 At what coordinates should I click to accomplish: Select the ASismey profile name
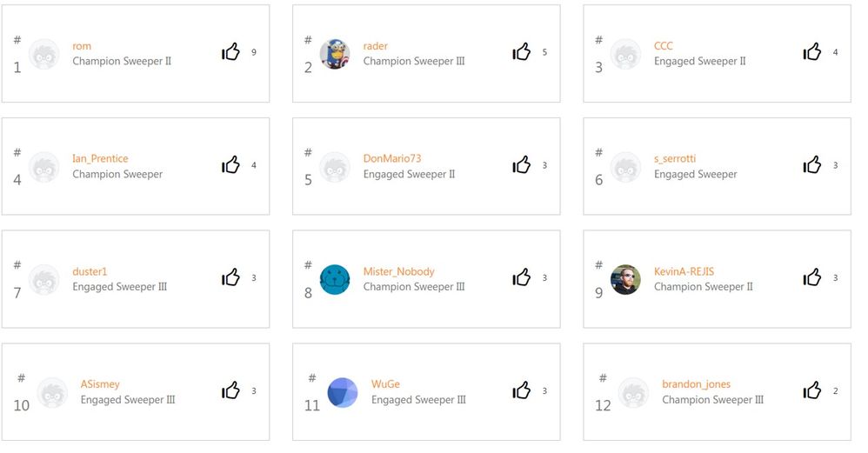coord(100,384)
